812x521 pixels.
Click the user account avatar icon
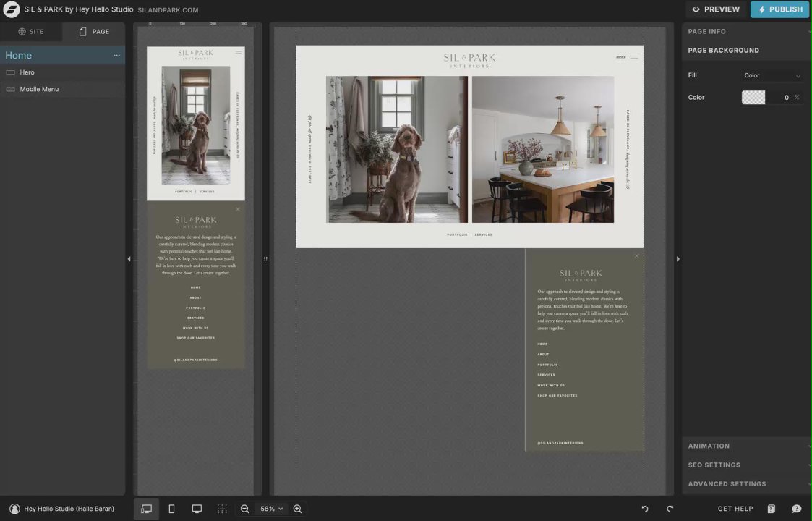coord(14,509)
